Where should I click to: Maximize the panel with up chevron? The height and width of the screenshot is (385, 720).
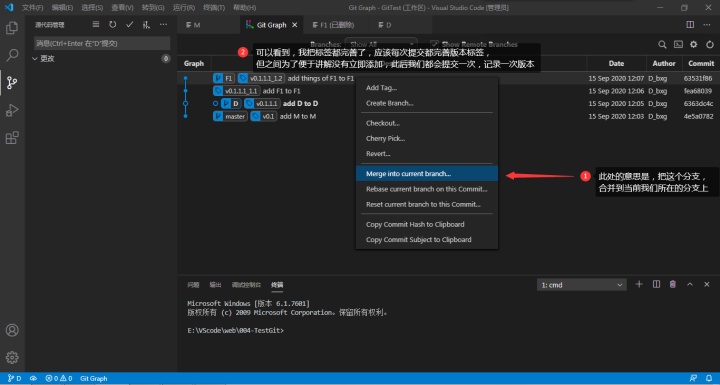(690, 284)
